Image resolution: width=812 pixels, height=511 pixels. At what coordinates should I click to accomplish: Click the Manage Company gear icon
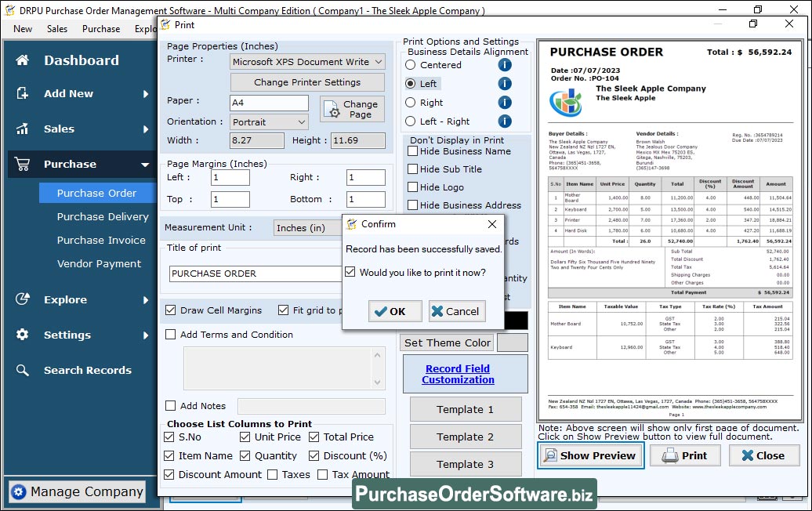click(19, 492)
